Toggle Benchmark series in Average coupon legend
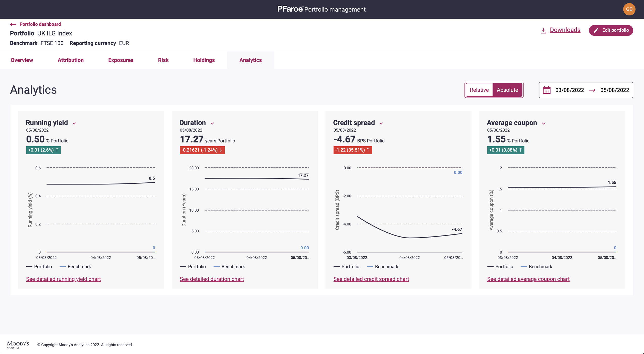The width and height of the screenshot is (644, 354). coord(536,267)
